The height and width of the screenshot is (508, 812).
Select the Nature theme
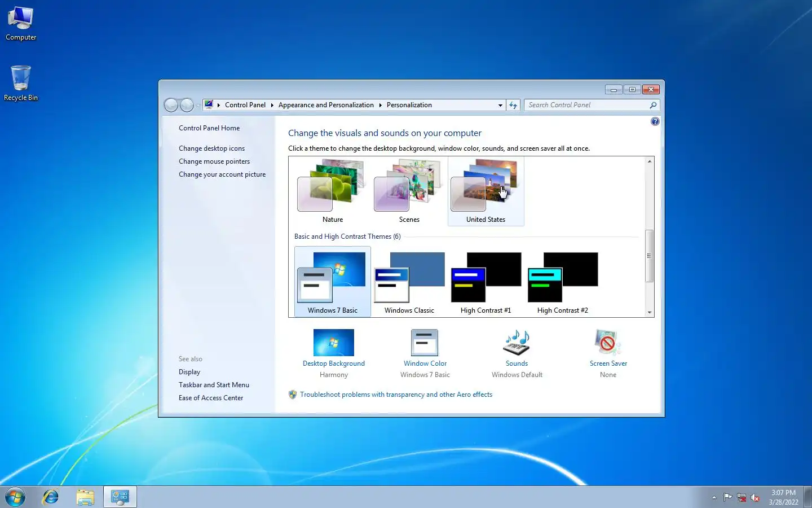pos(332,191)
